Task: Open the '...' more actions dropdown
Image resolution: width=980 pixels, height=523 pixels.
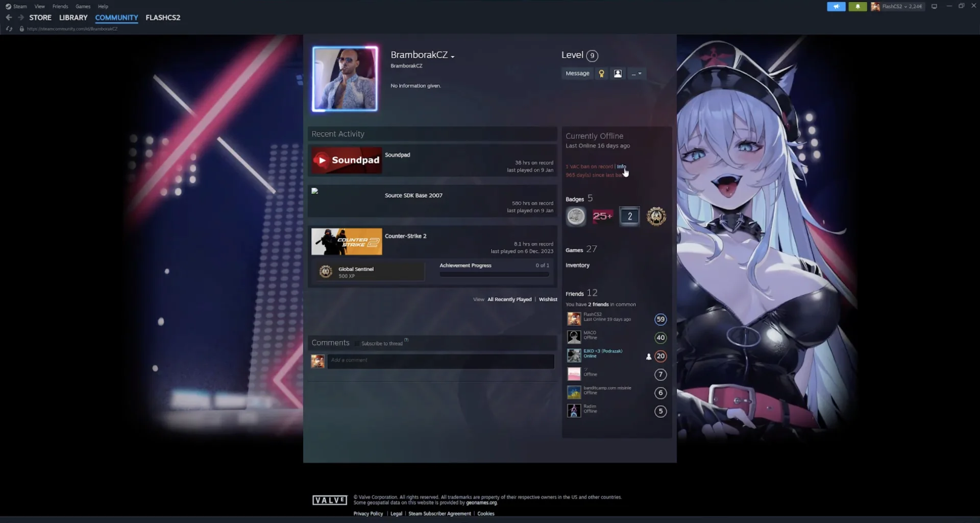Action: (636, 74)
